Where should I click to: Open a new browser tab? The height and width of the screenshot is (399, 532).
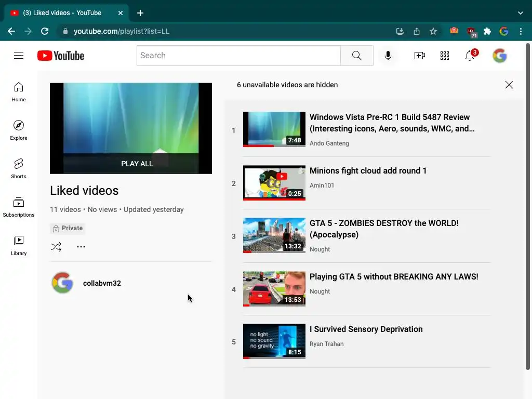[x=140, y=13]
